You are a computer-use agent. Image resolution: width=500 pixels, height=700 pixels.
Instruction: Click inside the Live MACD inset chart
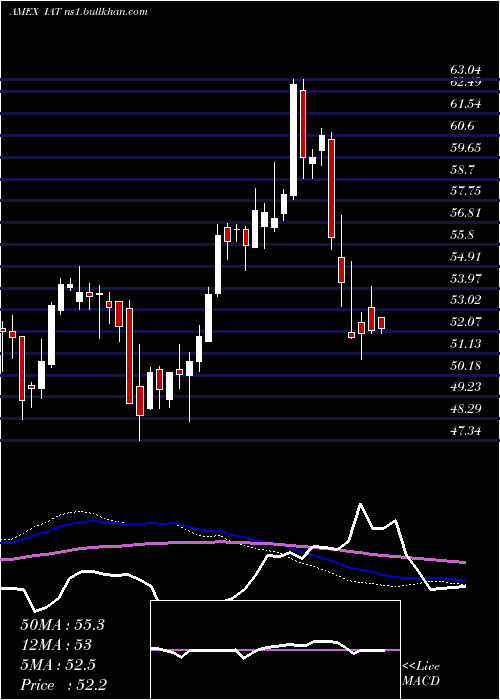(275, 650)
